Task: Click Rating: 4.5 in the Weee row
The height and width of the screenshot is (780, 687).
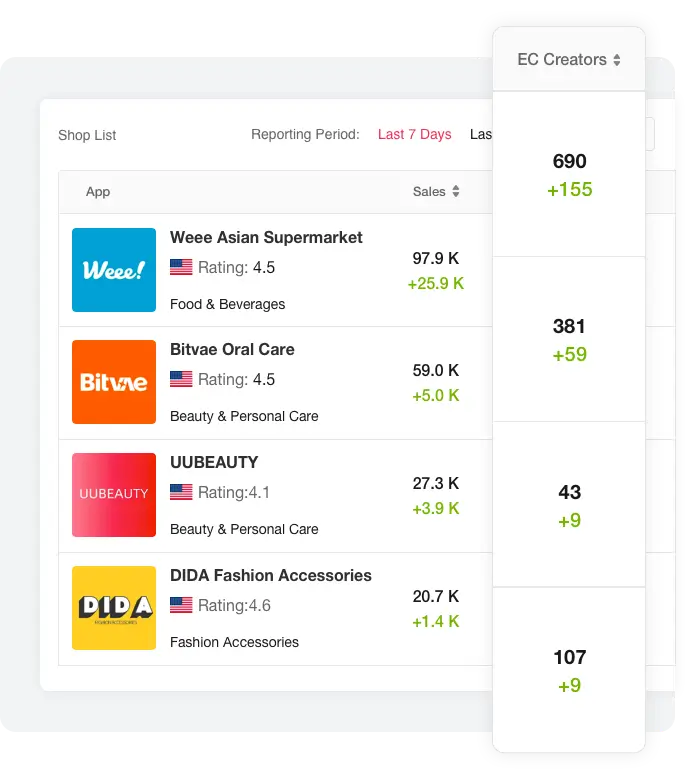Action: (236, 267)
